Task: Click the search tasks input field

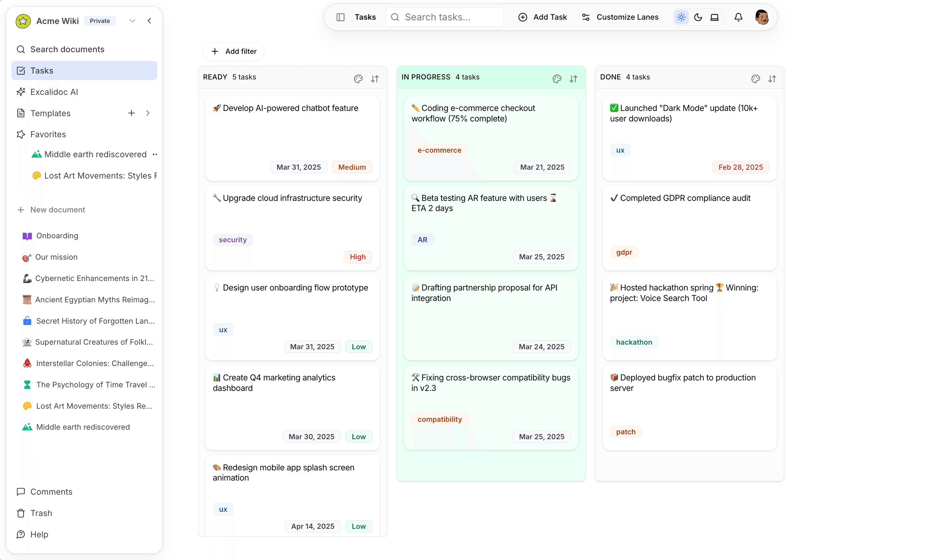Action: (x=444, y=17)
